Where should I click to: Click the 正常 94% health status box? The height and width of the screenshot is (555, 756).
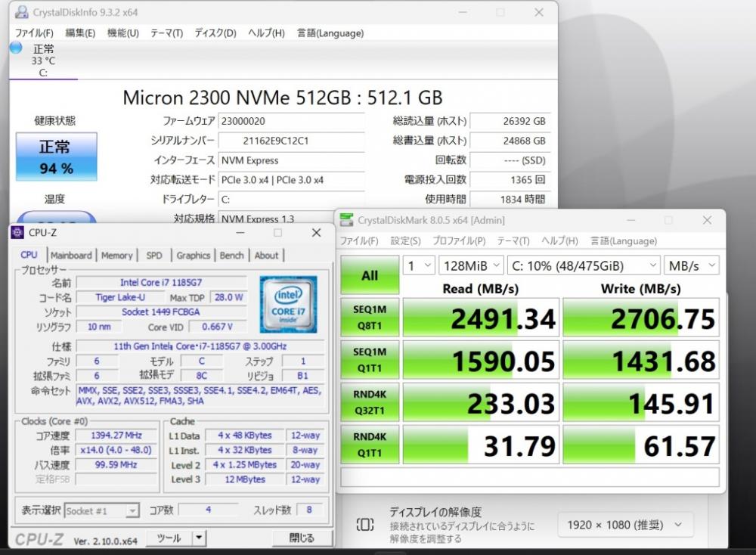[x=57, y=157]
